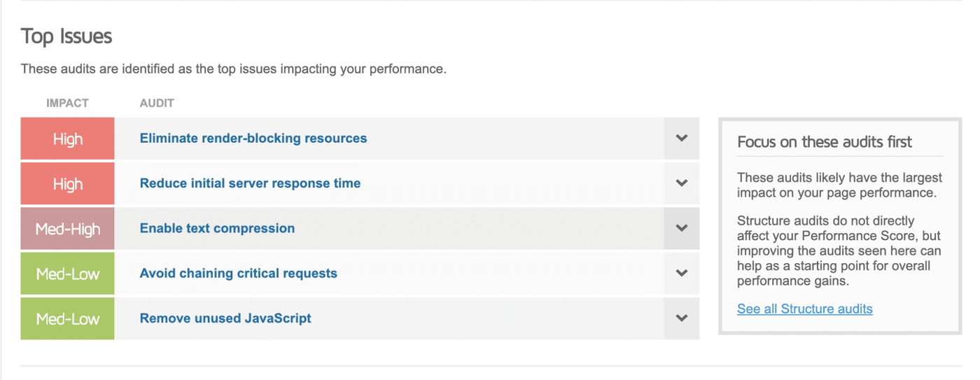Expand the Remove unused JavaScript chevron
980x380 pixels.
pos(682,318)
